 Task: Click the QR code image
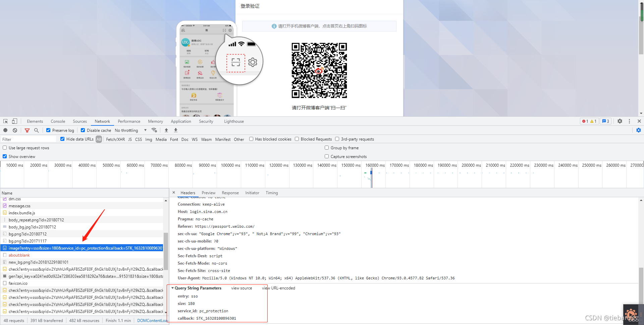coord(319,70)
